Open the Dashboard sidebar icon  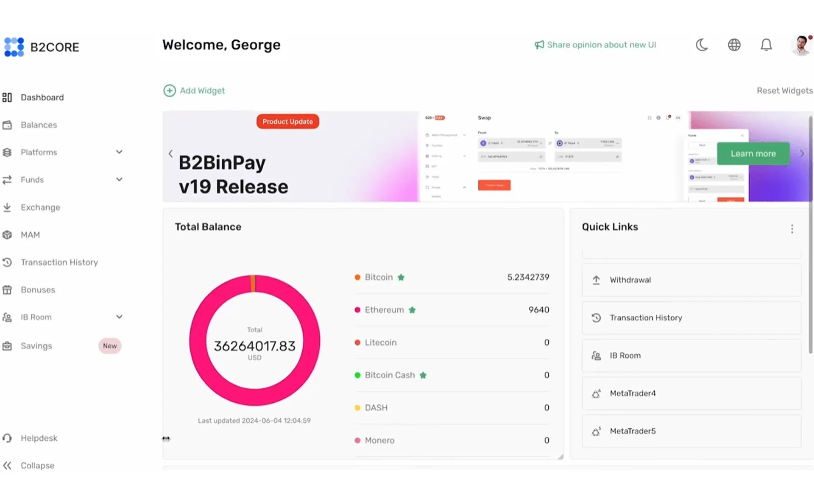7,97
